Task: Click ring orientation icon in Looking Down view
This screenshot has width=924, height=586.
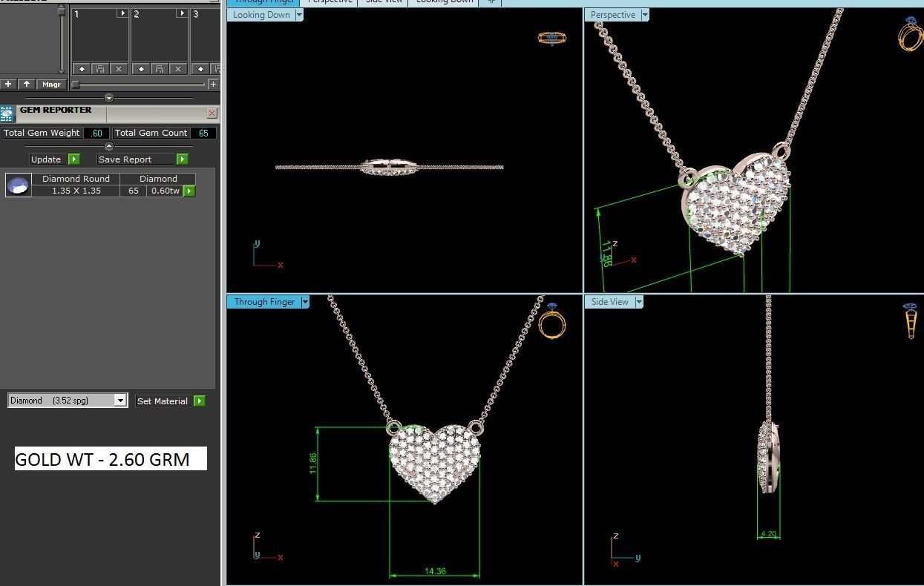Action: [x=552, y=38]
